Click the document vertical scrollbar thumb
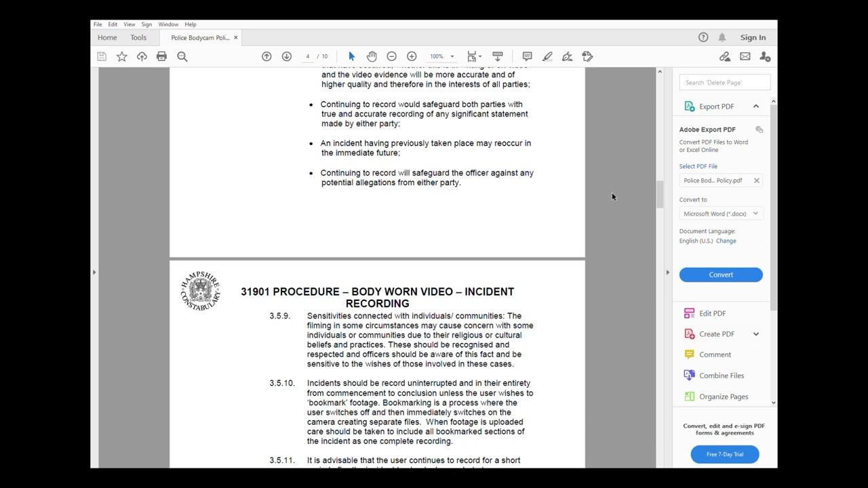 coord(659,195)
